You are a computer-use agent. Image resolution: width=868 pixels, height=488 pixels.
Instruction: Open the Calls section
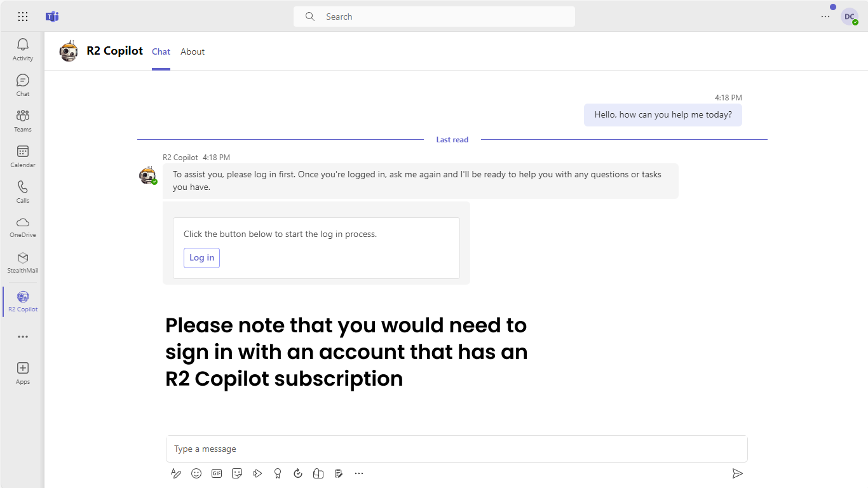[22, 191]
